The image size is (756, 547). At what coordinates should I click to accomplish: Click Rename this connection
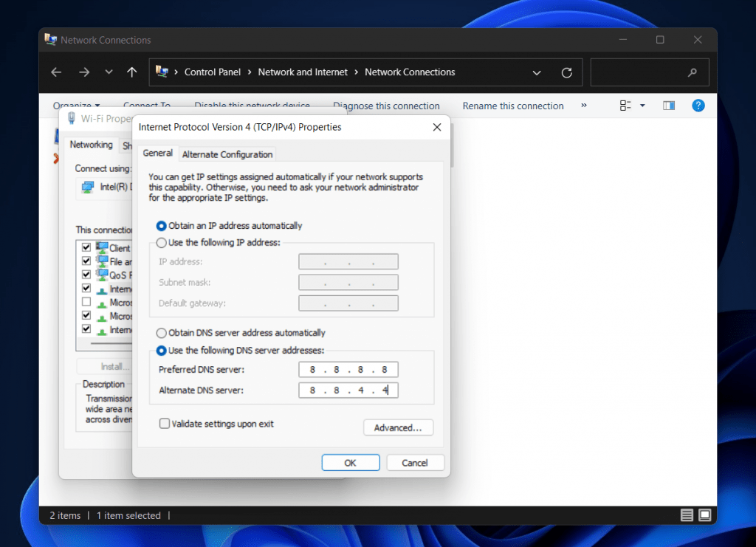513,106
